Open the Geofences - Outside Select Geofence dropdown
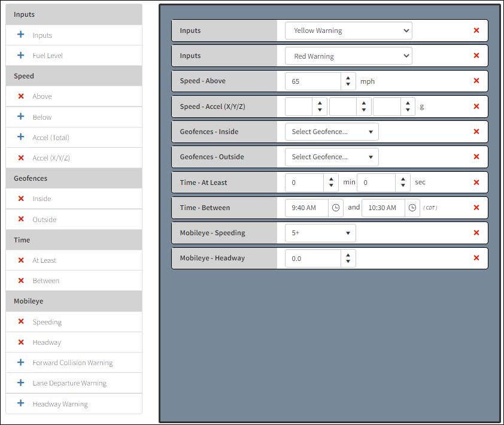 click(x=332, y=157)
